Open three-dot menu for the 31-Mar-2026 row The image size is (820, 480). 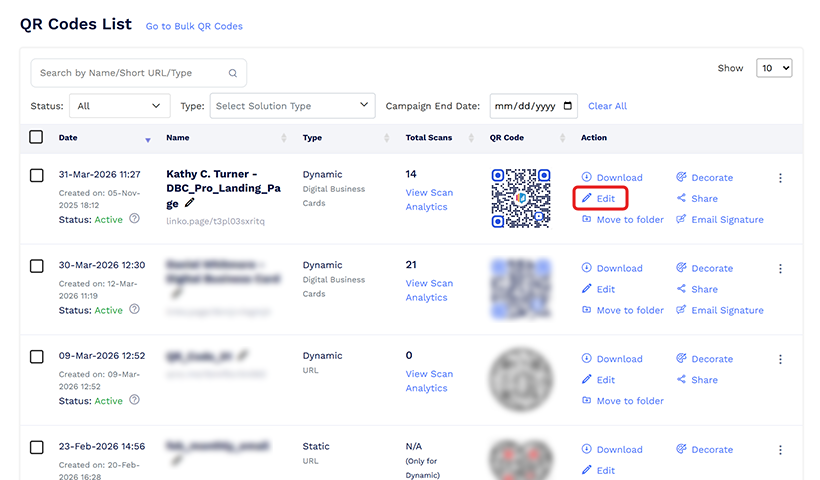[x=780, y=178]
